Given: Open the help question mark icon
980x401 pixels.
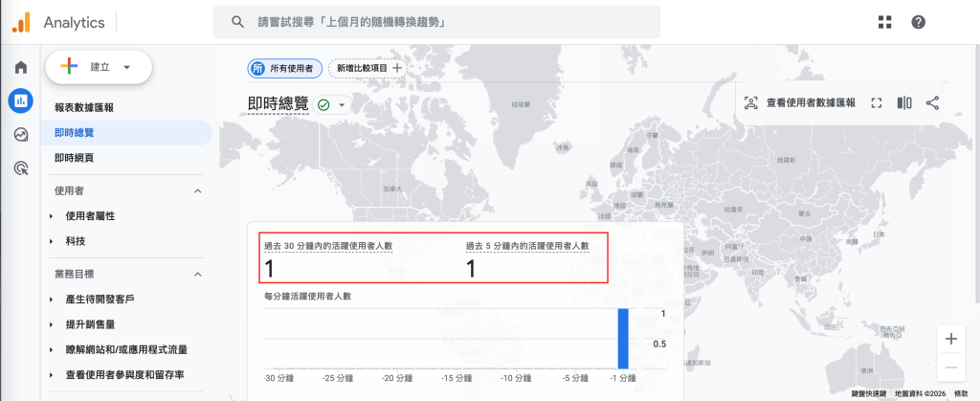Looking at the screenshot, I should tap(918, 22).
